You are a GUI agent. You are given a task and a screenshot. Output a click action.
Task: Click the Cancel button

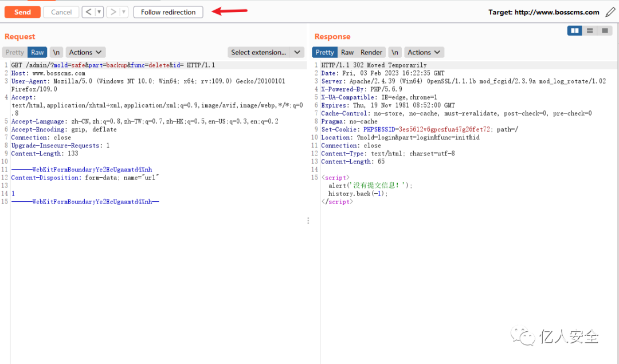click(x=61, y=12)
